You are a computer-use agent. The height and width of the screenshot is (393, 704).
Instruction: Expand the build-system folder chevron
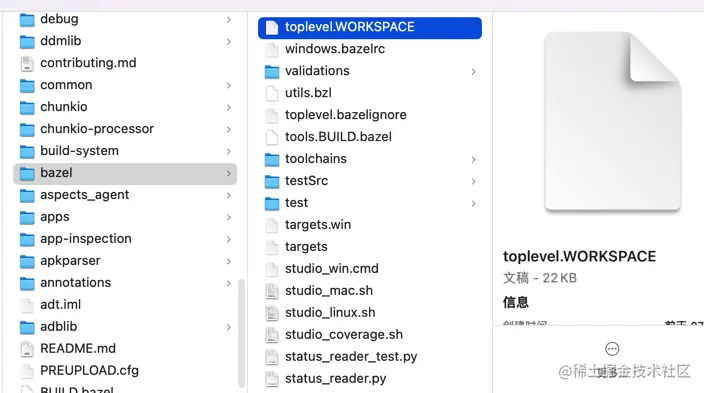tap(229, 151)
